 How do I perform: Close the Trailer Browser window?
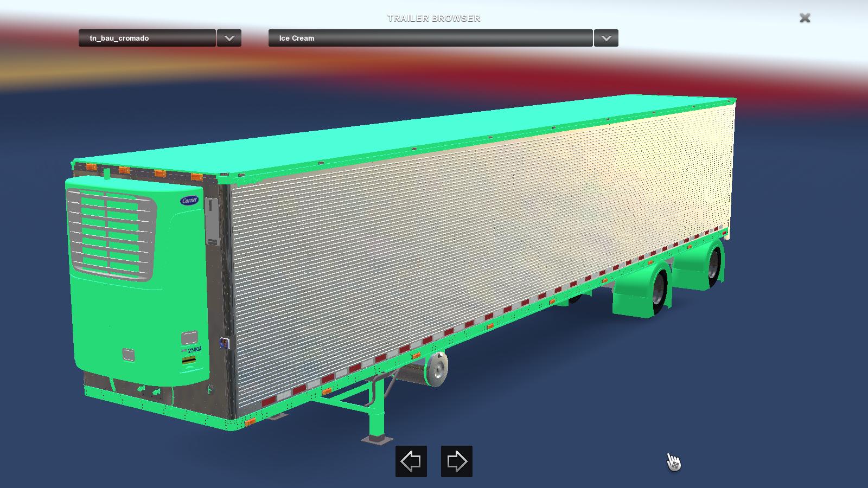tap(805, 18)
